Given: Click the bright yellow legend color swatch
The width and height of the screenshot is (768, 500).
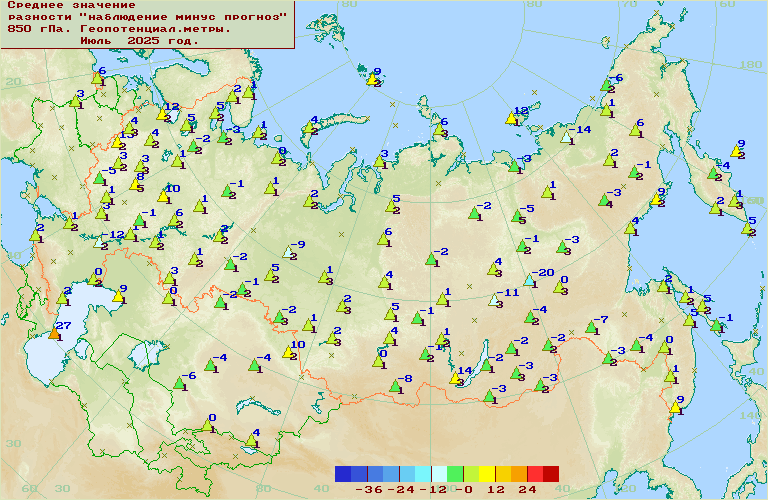Looking at the screenshot, I should click(487, 474).
